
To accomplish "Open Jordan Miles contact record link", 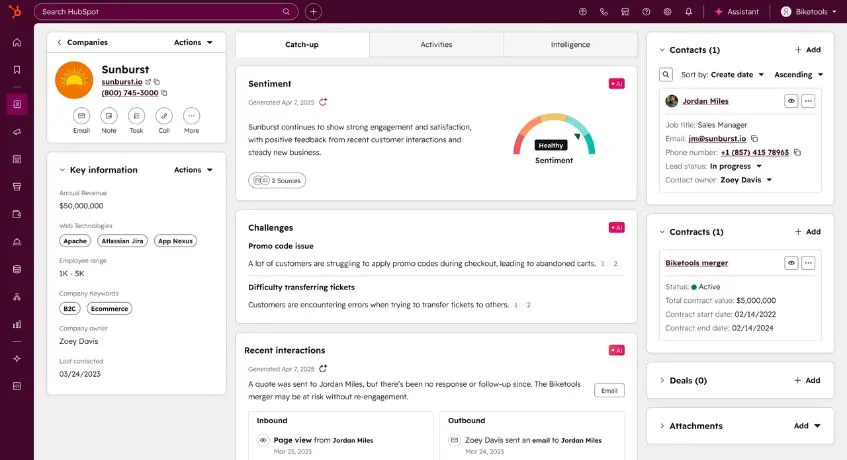I will point(705,101).
